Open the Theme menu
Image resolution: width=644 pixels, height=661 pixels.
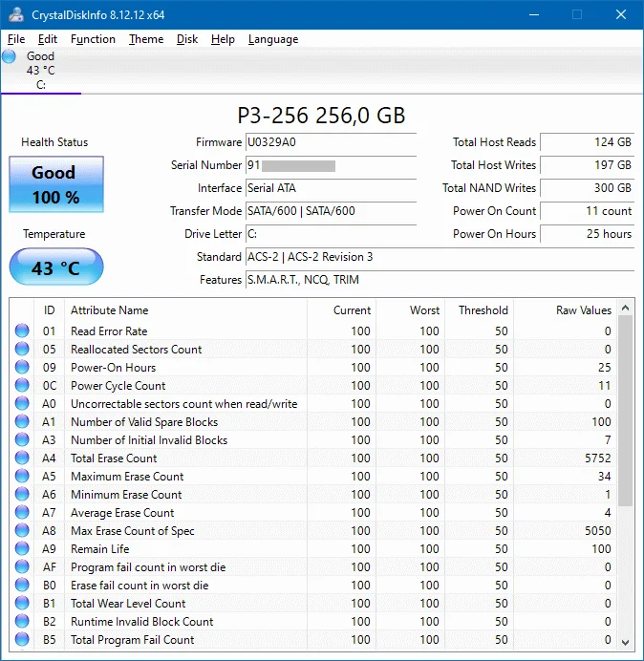146,39
